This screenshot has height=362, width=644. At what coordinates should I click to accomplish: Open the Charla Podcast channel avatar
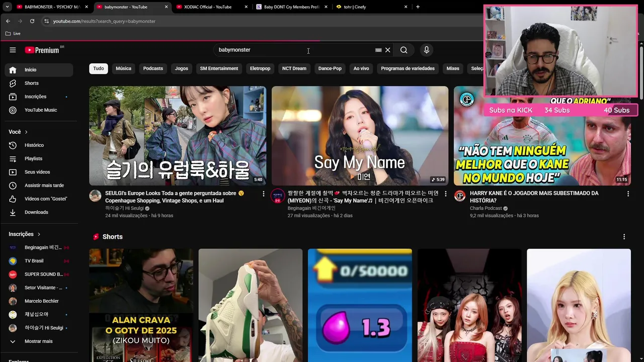pos(460,196)
